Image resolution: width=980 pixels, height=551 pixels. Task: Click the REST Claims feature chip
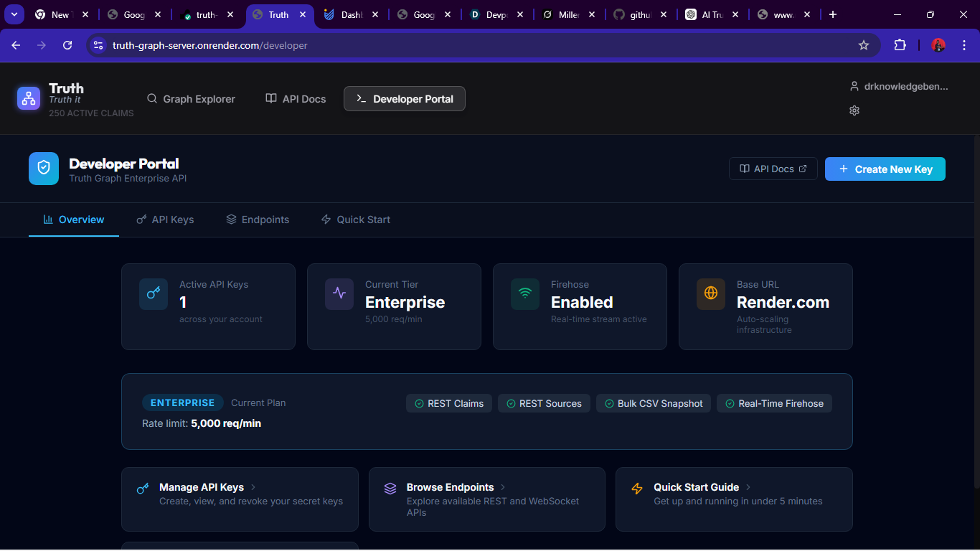(449, 403)
